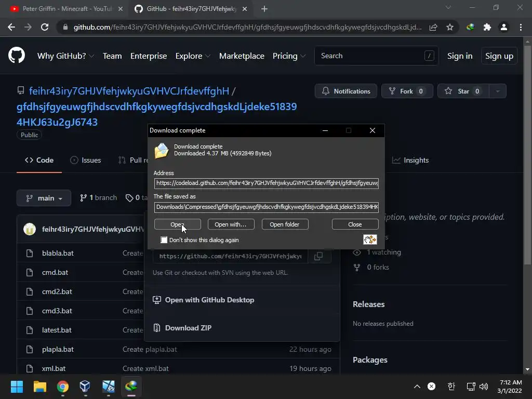Open the Star lists dropdown arrow
This screenshot has height=399, width=532.
point(498,91)
